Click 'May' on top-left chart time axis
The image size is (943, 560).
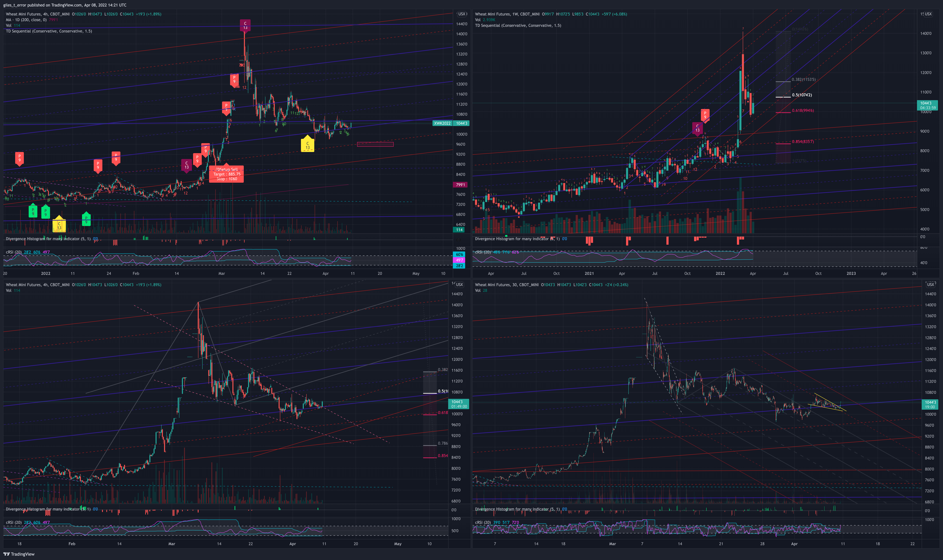tap(416, 274)
